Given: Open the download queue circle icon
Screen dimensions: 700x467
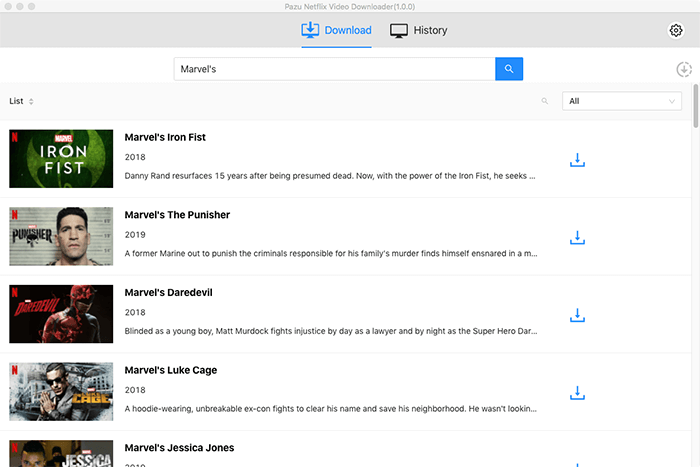Looking at the screenshot, I should 684,69.
